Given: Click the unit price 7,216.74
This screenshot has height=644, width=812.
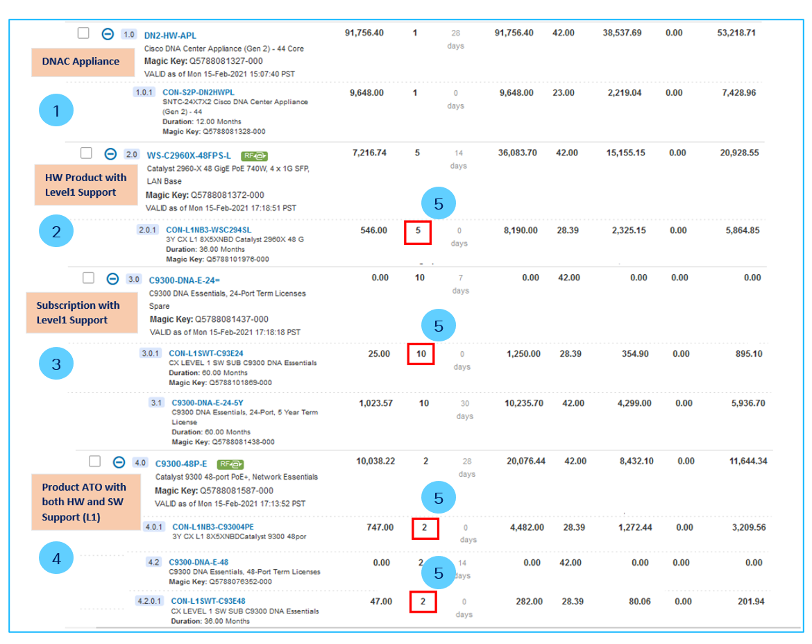Looking at the screenshot, I should click(369, 153).
